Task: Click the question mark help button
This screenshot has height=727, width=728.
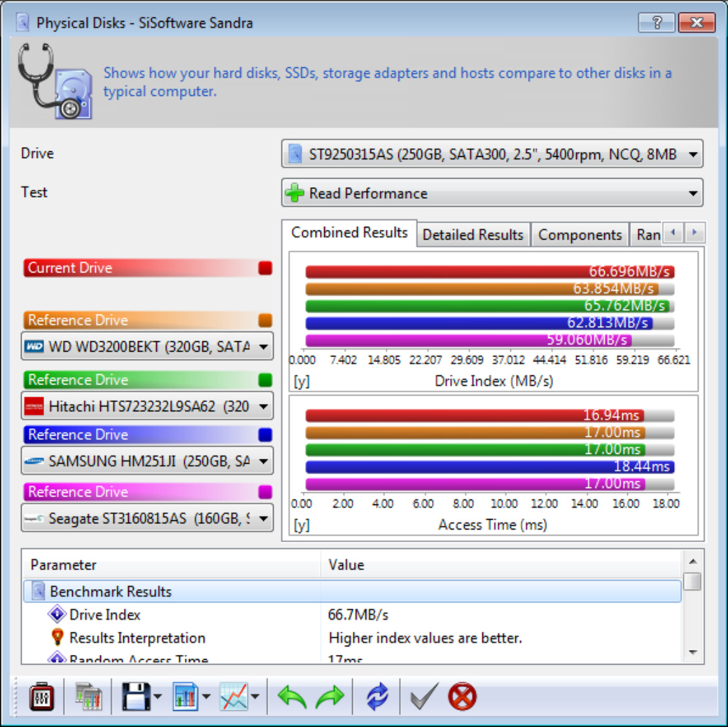Action: point(656,22)
